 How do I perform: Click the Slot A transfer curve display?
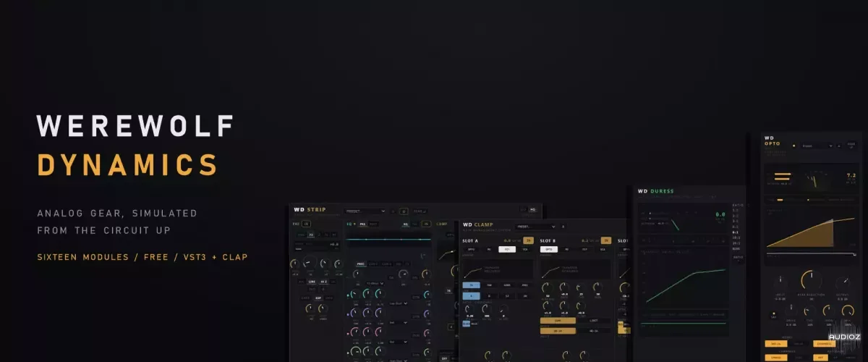pyautogui.click(x=498, y=269)
